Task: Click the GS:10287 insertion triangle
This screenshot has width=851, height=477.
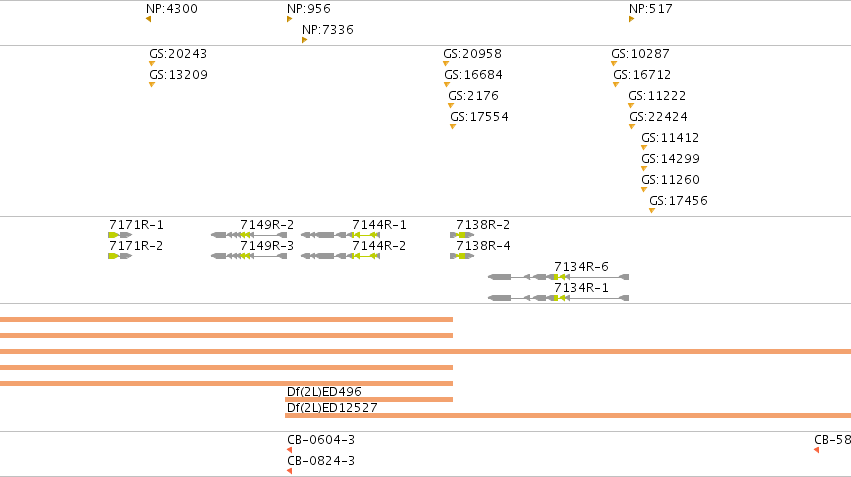Action: (x=614, y=63)
